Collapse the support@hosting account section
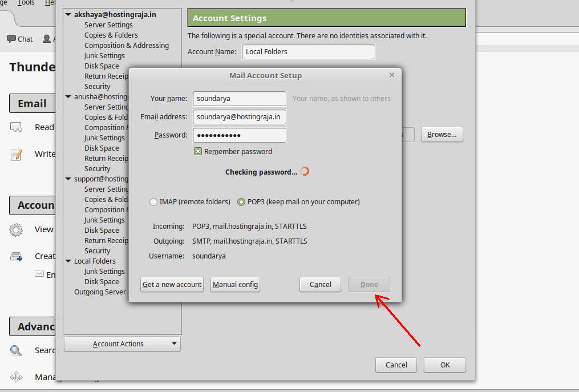Screen dimensions: 579x392 68,179
